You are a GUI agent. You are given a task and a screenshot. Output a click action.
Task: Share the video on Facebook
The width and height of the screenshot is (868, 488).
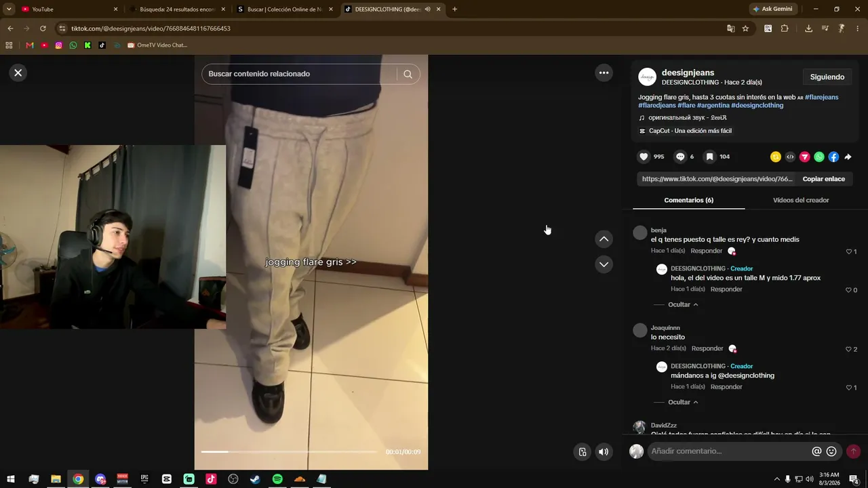pyautogui.click(x=833, y=157)
